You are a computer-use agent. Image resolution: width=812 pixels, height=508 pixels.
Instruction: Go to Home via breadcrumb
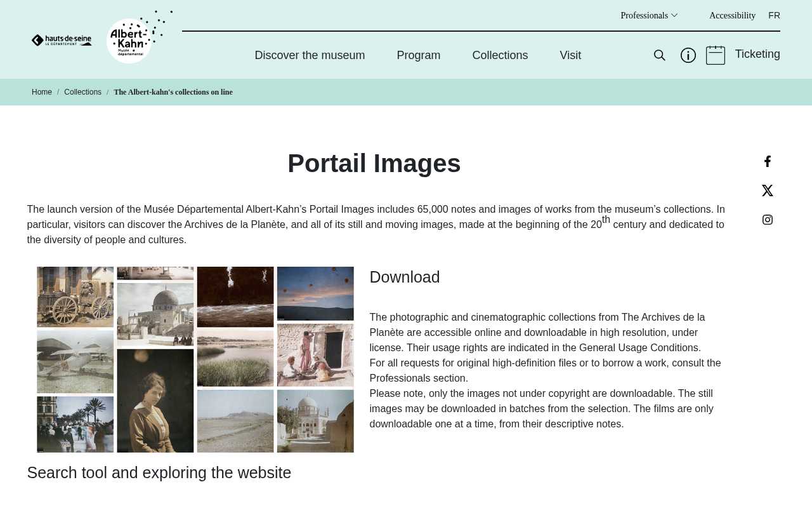[x=42, y=92]
